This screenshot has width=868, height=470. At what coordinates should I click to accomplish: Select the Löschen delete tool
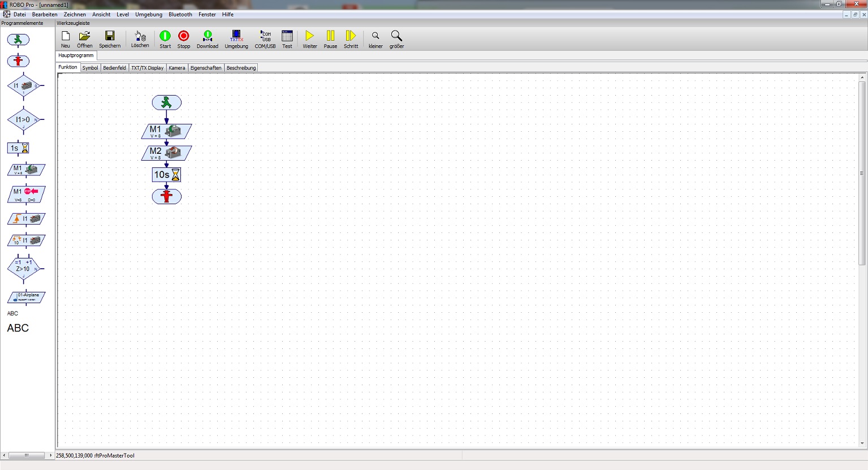pyautogui.click(x=140, y=37)
